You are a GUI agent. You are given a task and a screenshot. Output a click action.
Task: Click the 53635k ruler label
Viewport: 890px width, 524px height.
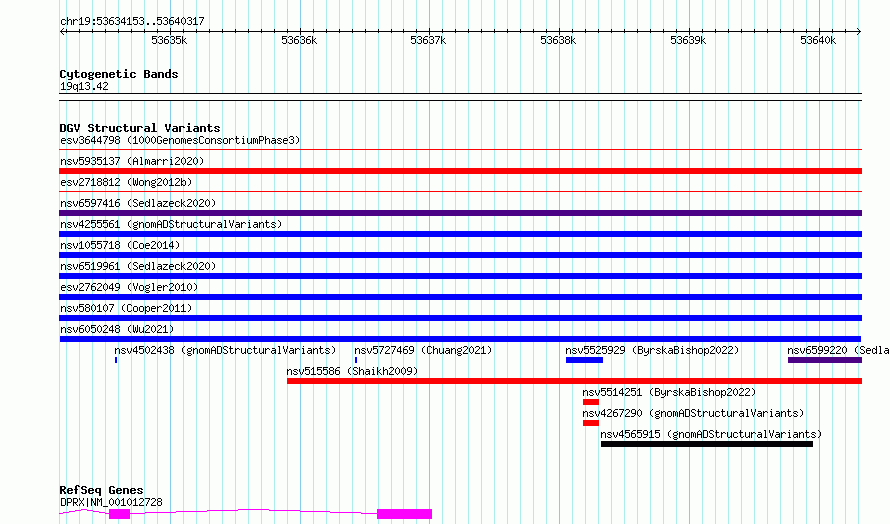tap(169, 40)
